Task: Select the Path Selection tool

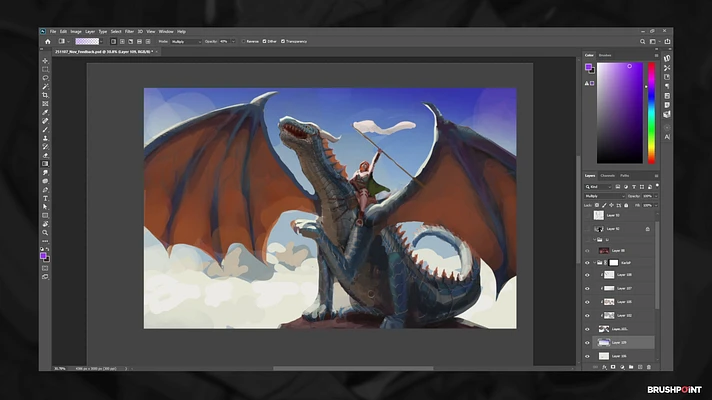Action: coord(45,207)
